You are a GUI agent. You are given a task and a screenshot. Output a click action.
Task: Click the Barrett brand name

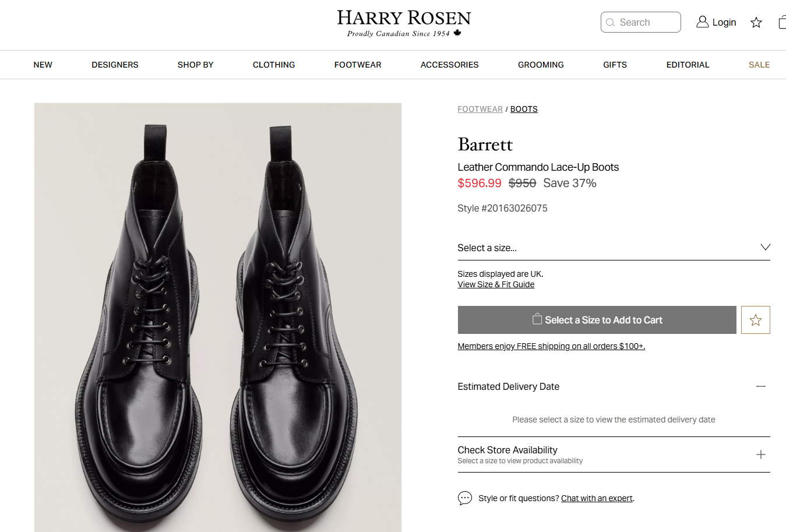coord(485,144)
